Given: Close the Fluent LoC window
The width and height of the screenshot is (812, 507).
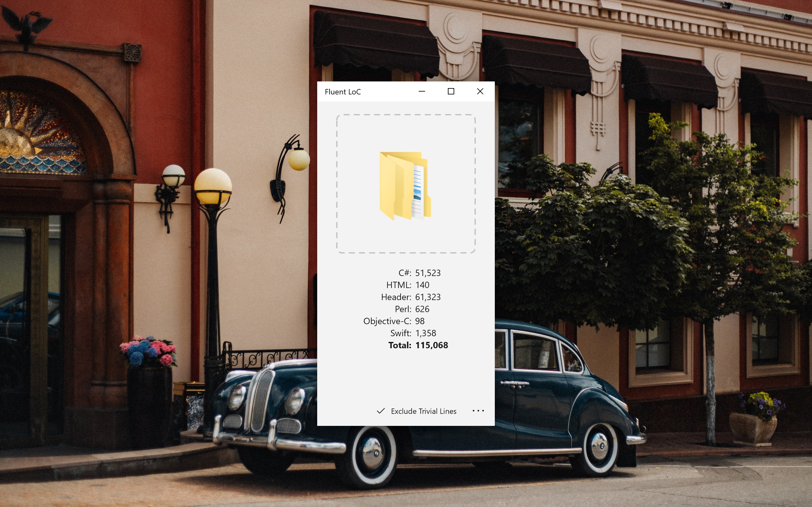Looking at the screenshot, I should (x=480, y=92).
